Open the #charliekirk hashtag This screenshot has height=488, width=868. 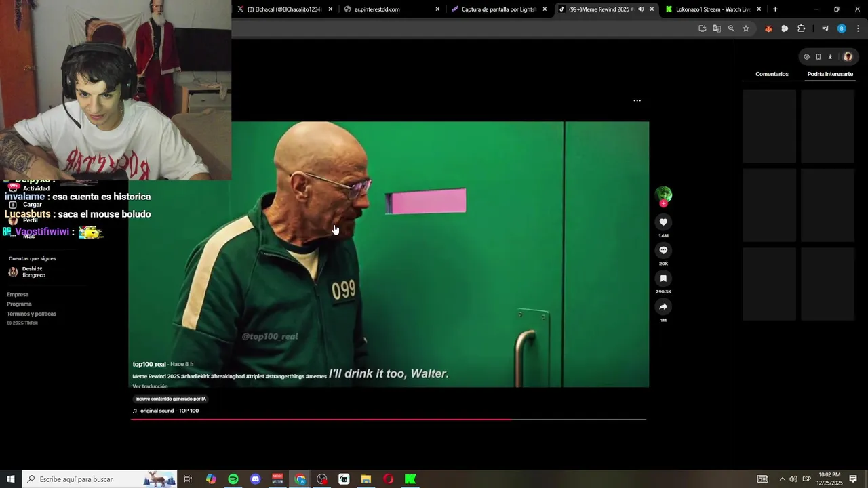point(195,376)
